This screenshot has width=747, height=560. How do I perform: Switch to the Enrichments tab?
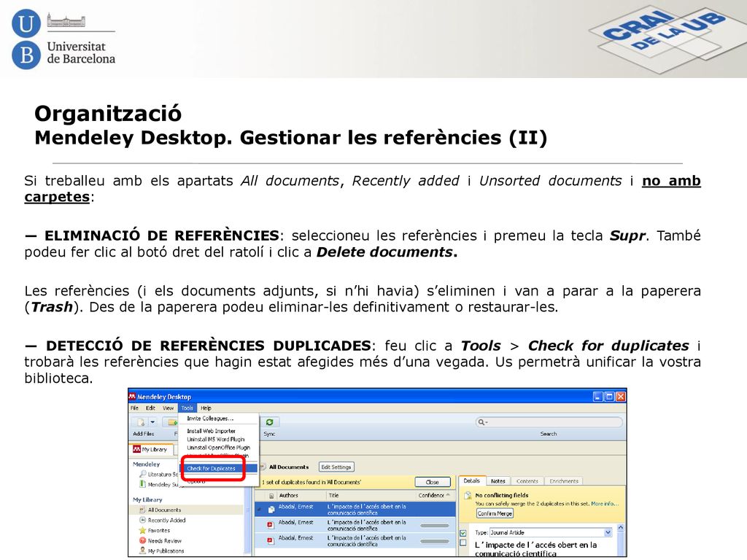[564, 481]
